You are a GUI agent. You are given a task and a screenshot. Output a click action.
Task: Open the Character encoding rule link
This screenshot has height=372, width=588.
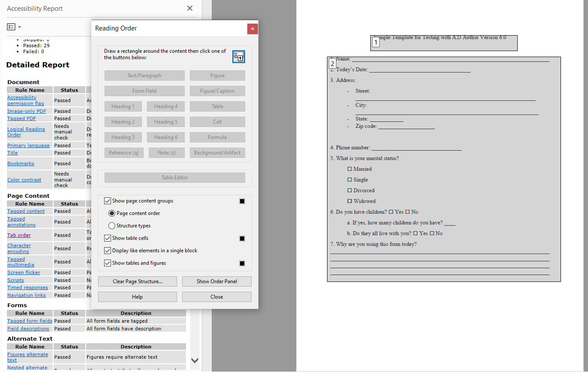19,248
